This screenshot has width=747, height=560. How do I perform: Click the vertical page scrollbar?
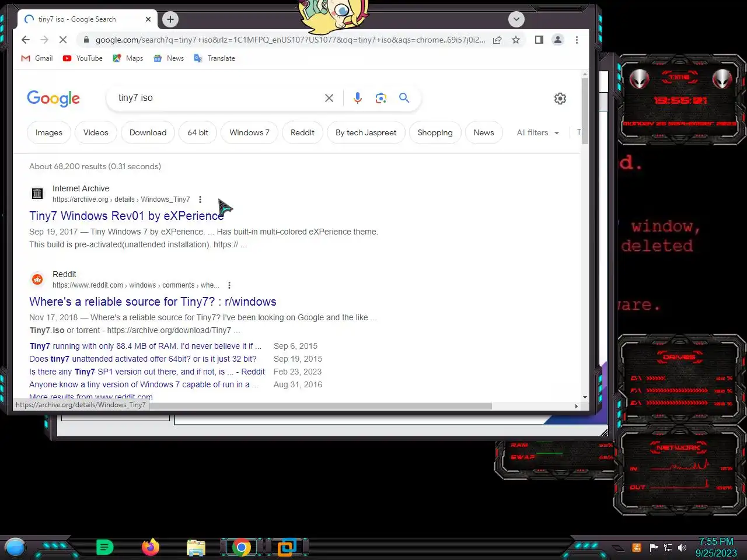click(585, 111)
